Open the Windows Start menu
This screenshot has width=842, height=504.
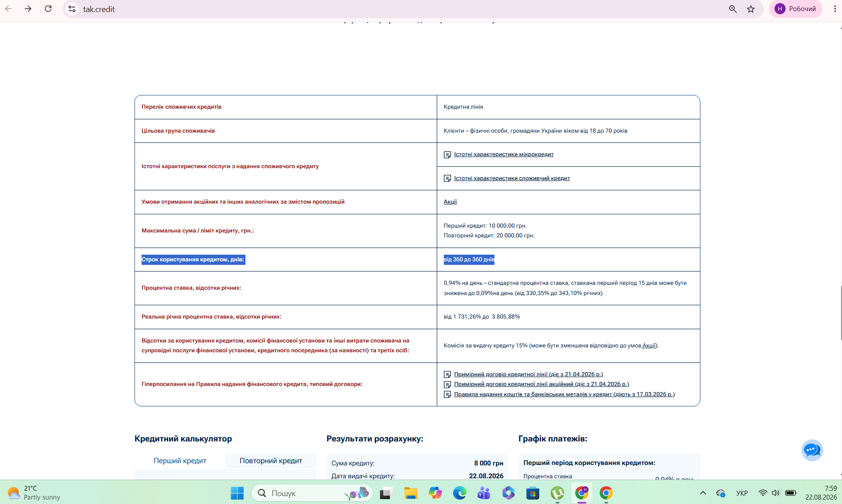pyautogui.click(x=237, y=493)
